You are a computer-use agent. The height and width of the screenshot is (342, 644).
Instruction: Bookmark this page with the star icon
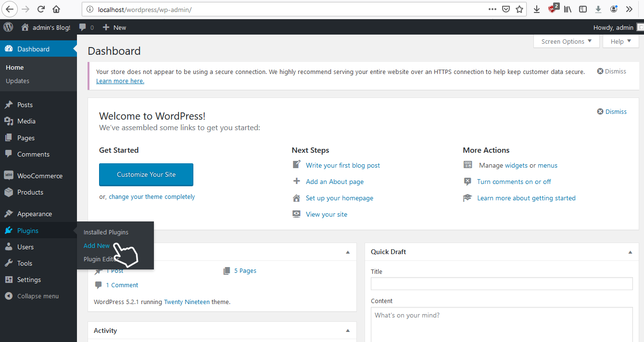(519, 9)
